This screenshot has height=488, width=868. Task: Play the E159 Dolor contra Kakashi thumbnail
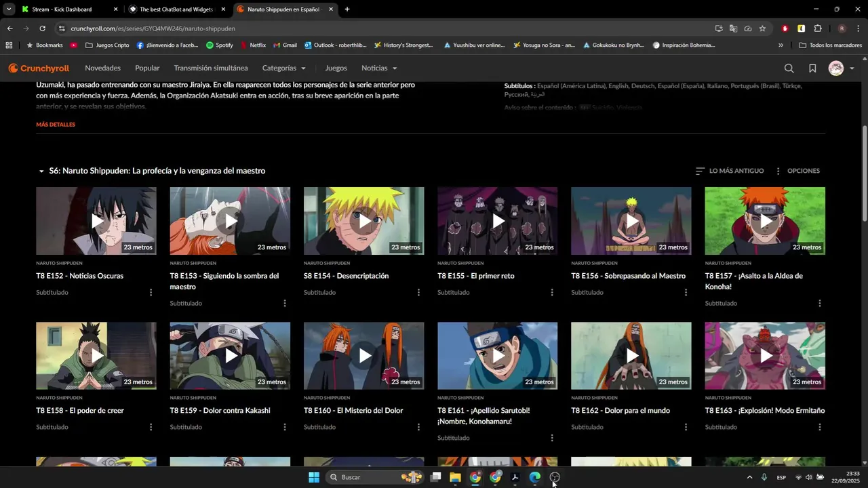[230, 356]
